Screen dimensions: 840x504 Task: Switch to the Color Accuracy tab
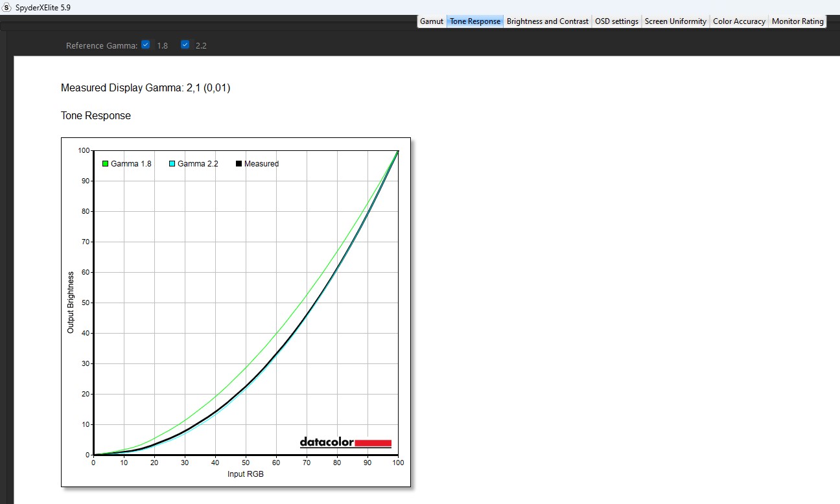pyautogui.click(x=739, y=21)
